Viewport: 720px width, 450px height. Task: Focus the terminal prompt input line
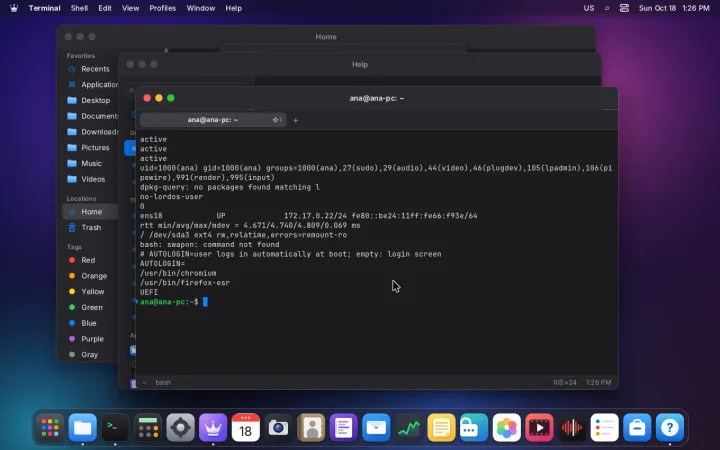pyautogui.click(x=377, y=302)
